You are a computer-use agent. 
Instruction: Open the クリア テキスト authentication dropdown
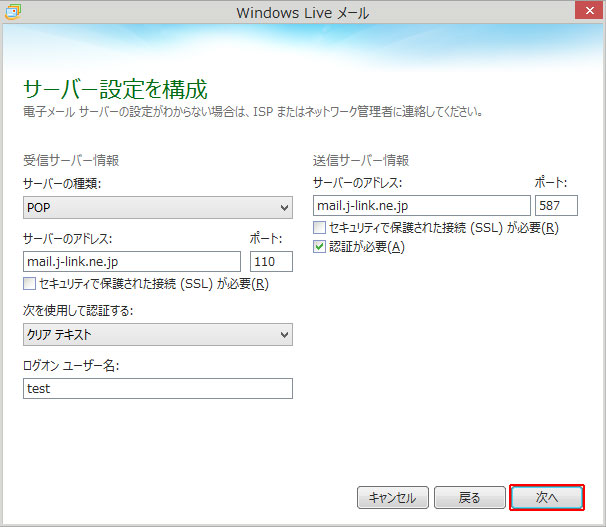coord(158,335)
